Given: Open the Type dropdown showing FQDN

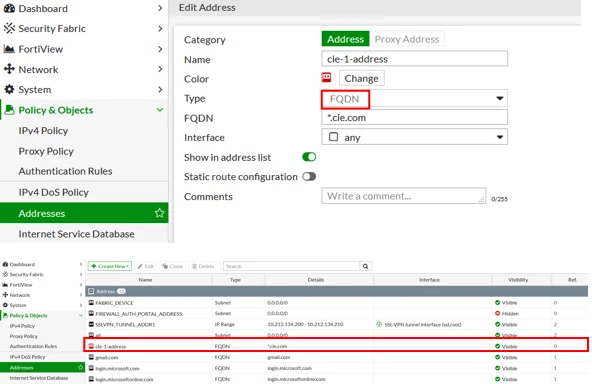Looking at the screenshot, I should (414, 99).
